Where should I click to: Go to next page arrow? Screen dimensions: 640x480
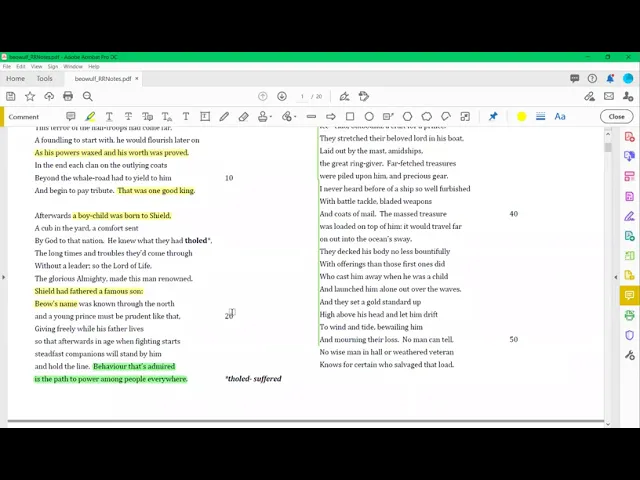tap(282, 96)
